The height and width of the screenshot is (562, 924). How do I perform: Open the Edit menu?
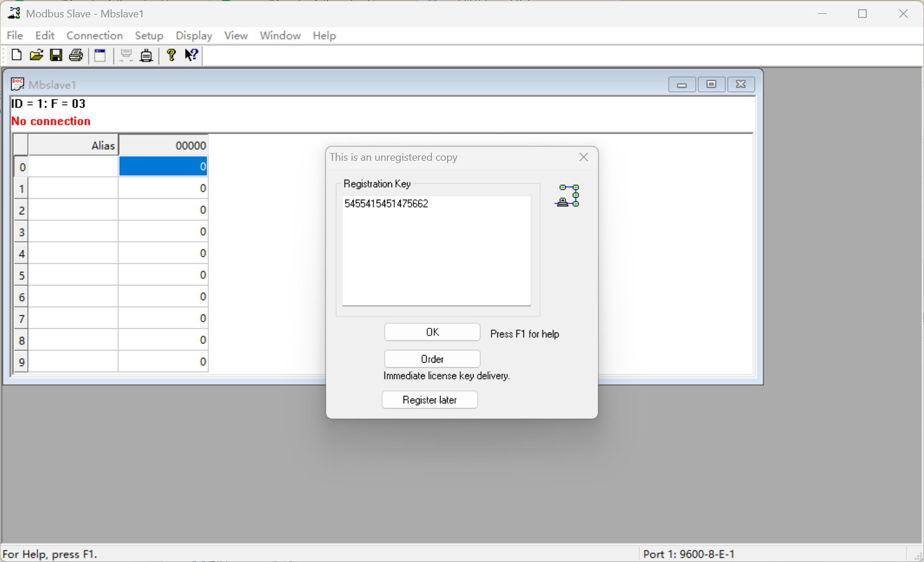click(x=45, y=36)
